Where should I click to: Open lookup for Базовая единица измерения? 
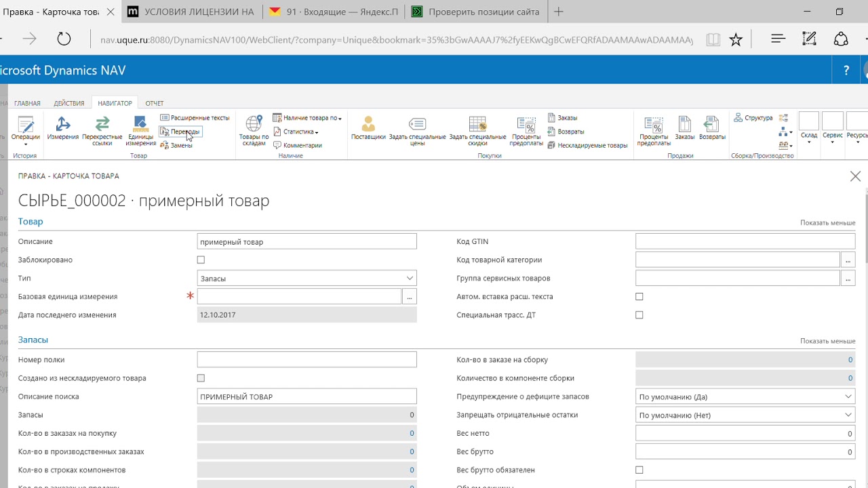409,296
